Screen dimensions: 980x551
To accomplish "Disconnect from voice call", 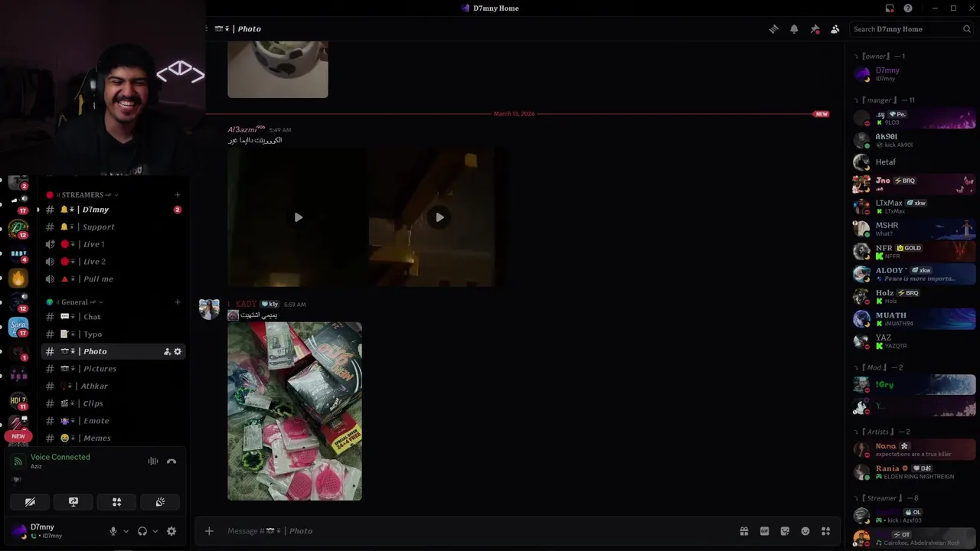I will tap(171, 461).
